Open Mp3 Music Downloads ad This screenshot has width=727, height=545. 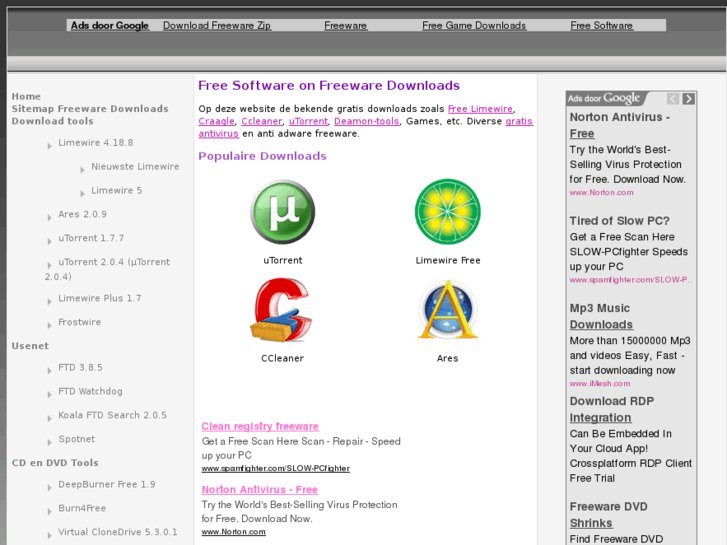[x=601, y=316]
